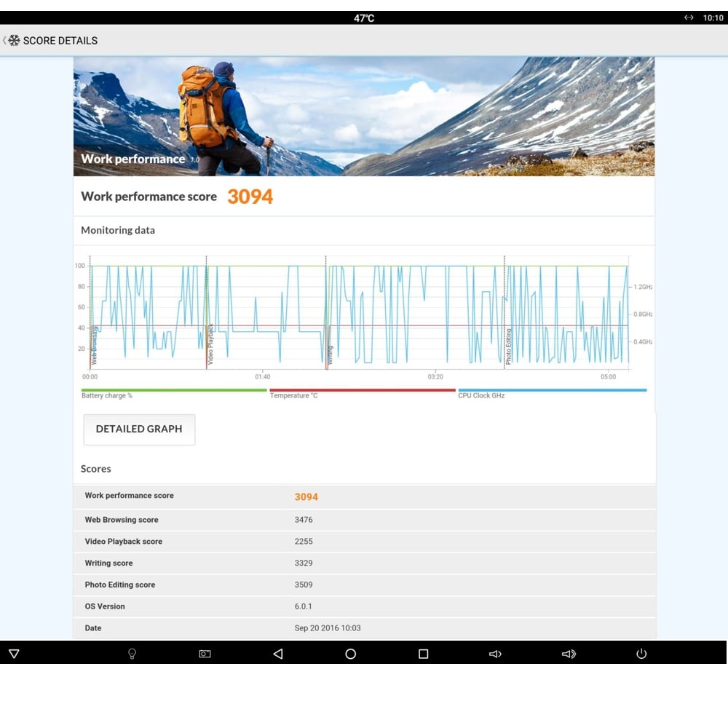Select the Web Browsing score row
This screenshot has width=728, height=728.
(x=364, y=520)
